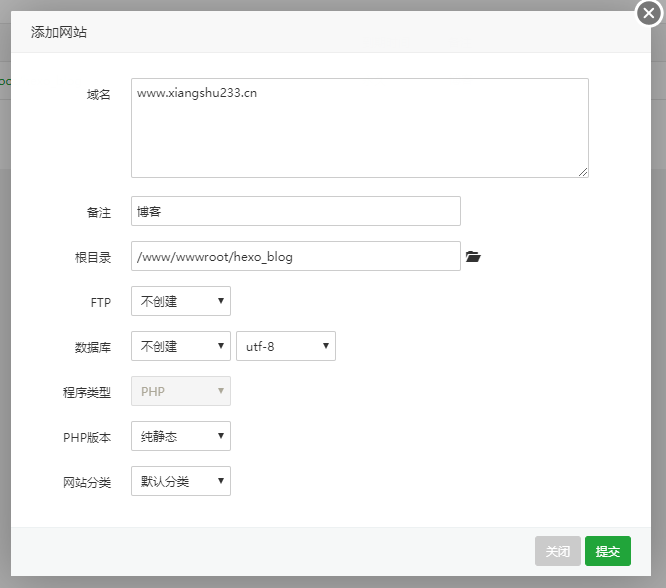Expand the 数据库 creation dropdown

tap(181, 346)
